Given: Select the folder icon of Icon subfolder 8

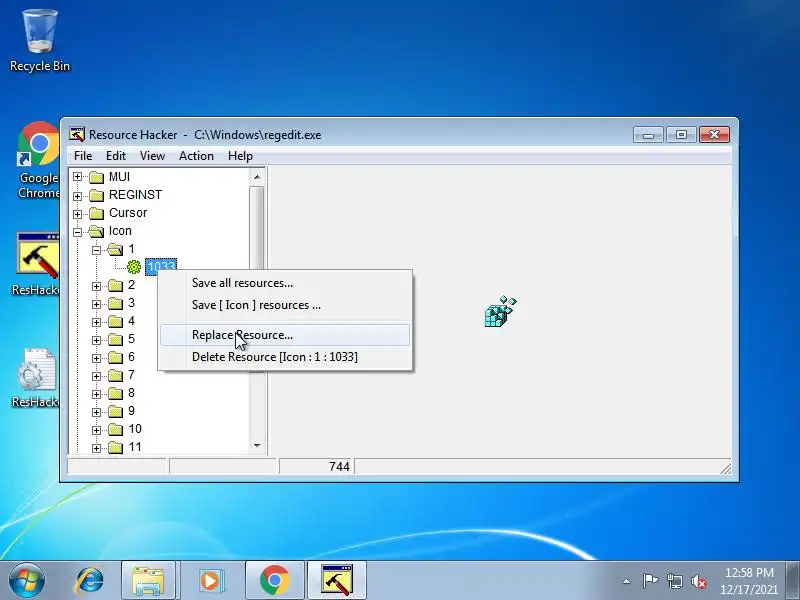Looking at the screenshot, I should tap(116, 394).
